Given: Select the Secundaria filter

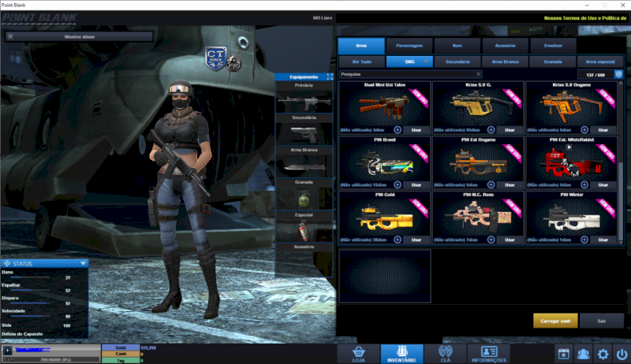Looking at the screenshot, I should [457, 61].
